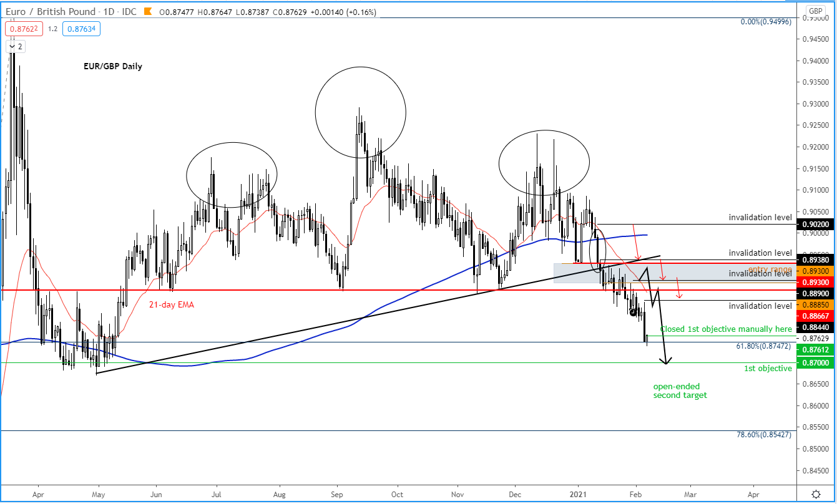Select the orange 0.88850 price label
This screenshot has width=837, height=504.
[815, 306]
